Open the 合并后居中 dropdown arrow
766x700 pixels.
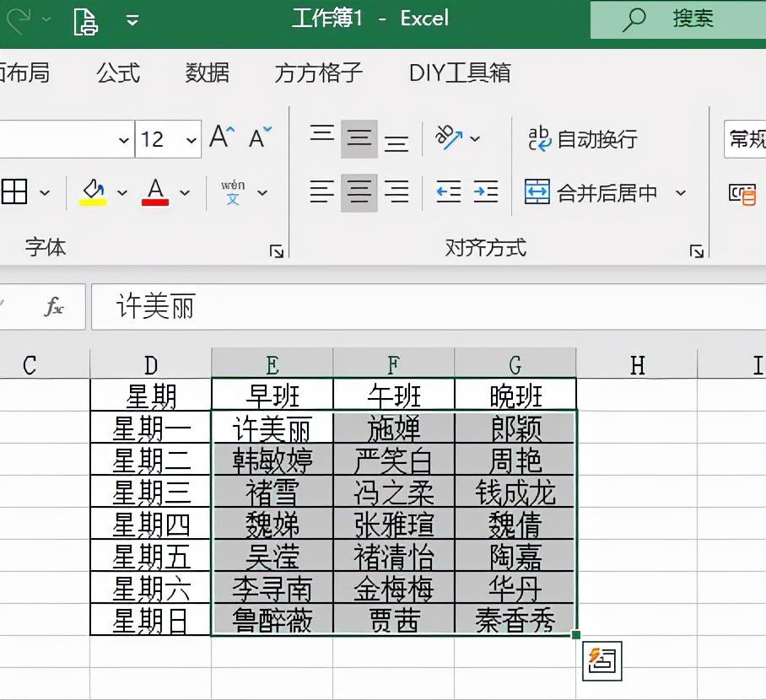click(680, 192)
